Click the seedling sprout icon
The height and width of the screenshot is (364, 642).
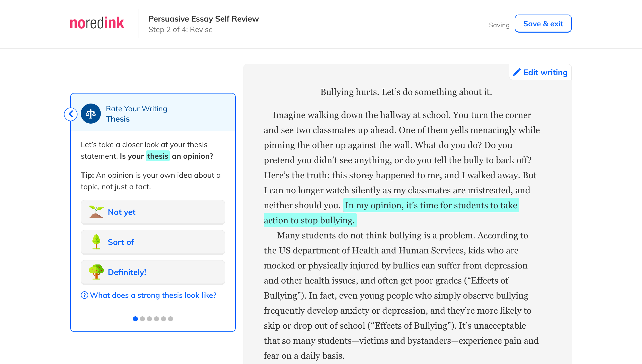[x=96, y=212]
